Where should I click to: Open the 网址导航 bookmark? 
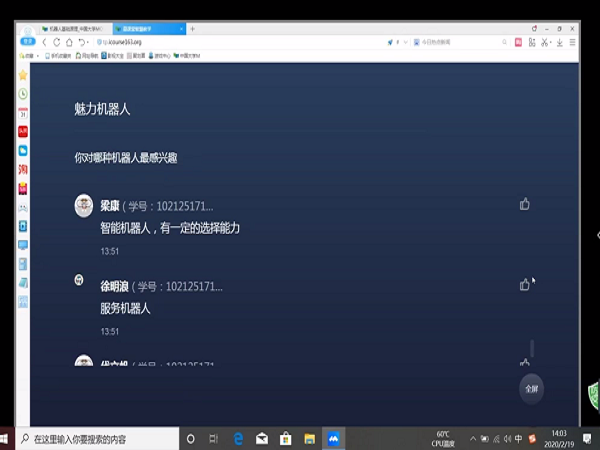87,56
